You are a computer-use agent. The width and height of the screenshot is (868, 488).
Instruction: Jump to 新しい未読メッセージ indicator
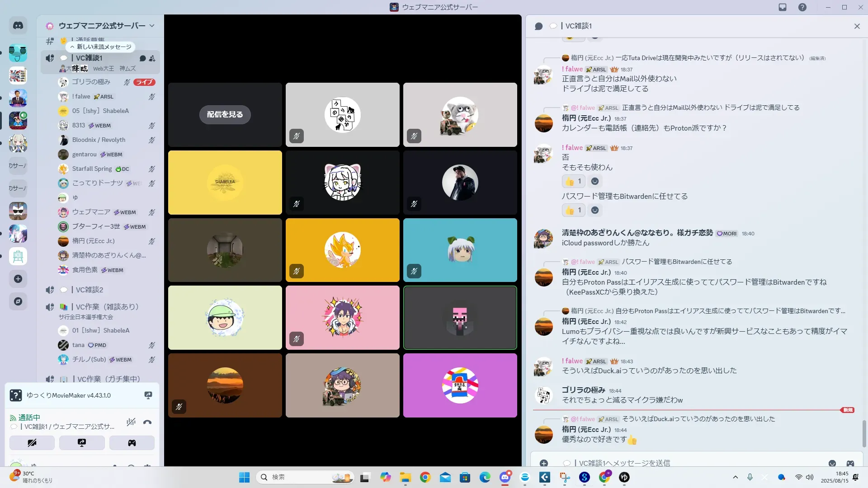pos(101,47)
